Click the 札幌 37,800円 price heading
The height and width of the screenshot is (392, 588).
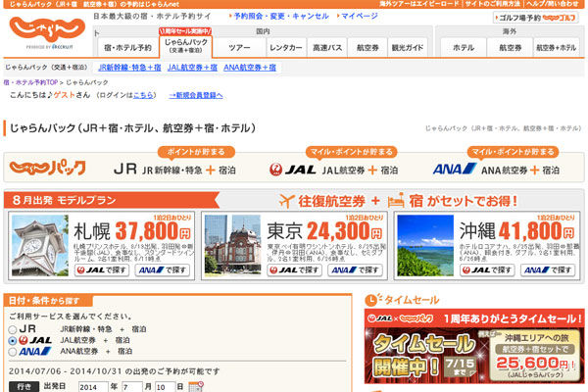[132, 230]
